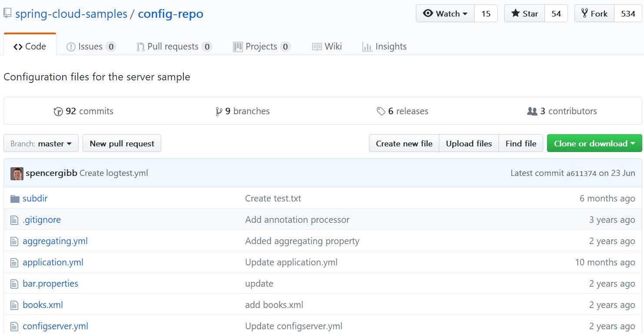The width and height of the screenshot is (644, 334).
Task: Click the Upload files button
Action: pos(469,143)
